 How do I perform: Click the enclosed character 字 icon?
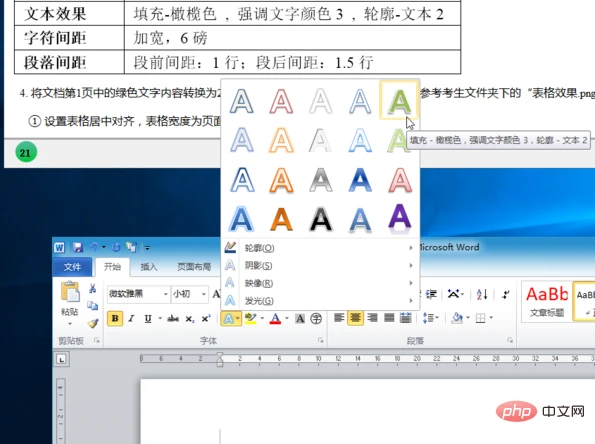click(x=316, y=318)
